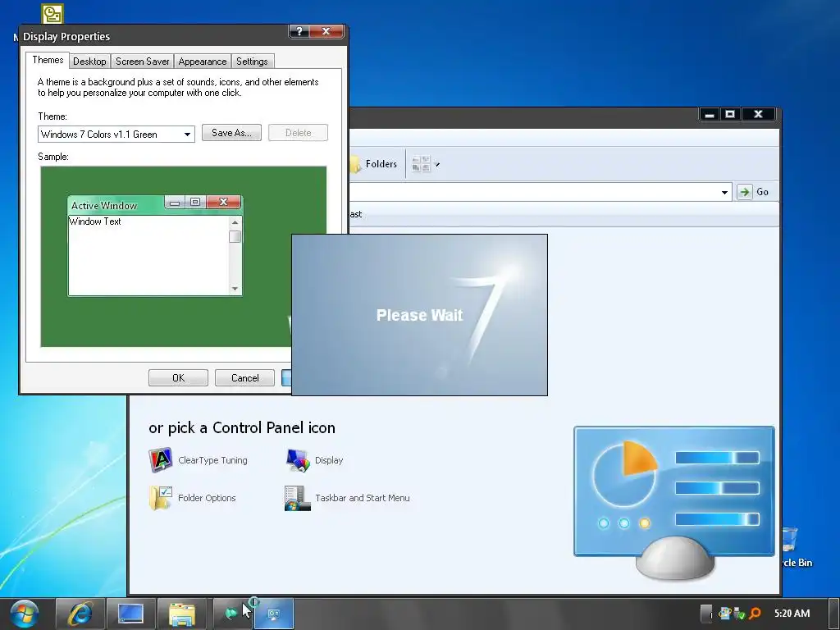The height and width of the screenshot is (630, 840).
Task: Open the Theme dropdown list
Action: [116, 134]
